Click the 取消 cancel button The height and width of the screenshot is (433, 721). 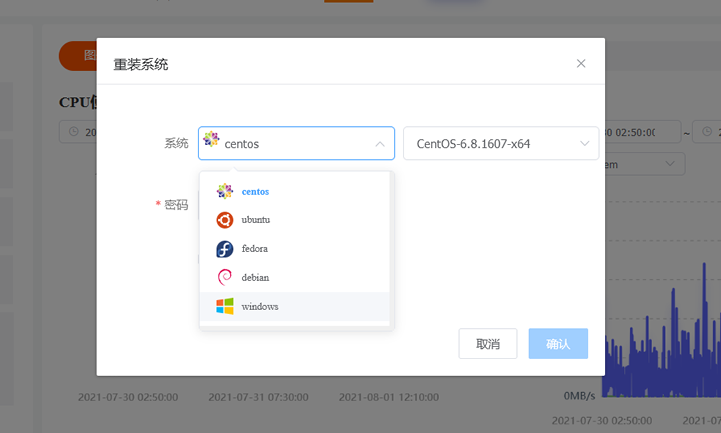click(488, 343)
